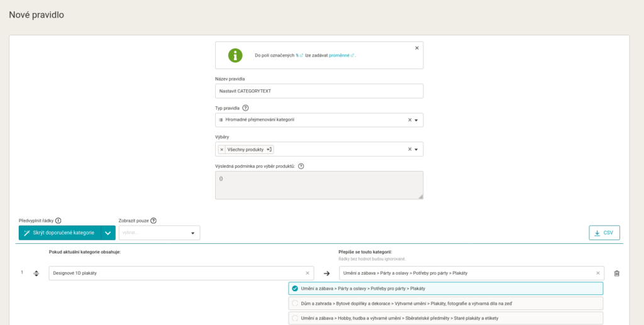This screenshot has height=325, width=644.
Task: Expand the Výběry dropdown arrow
Action: point(416,150)
